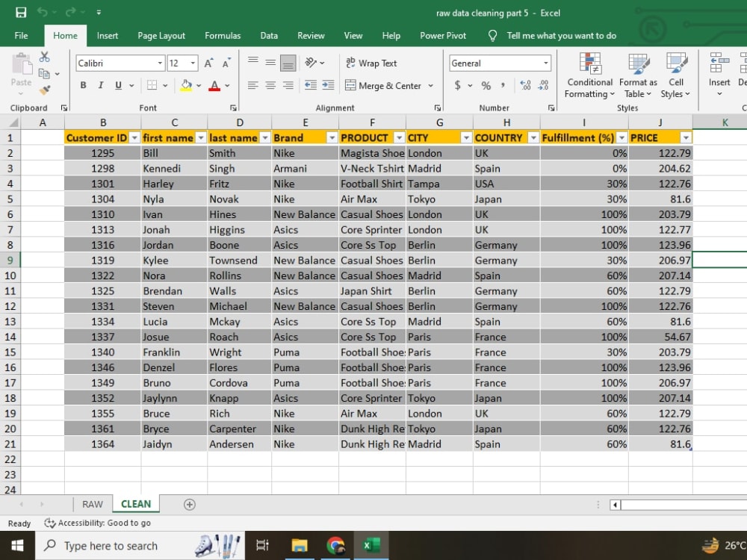Open the font size 12 dropdown
Viewport: 747px width, 560px height.
tap(193, 63)
